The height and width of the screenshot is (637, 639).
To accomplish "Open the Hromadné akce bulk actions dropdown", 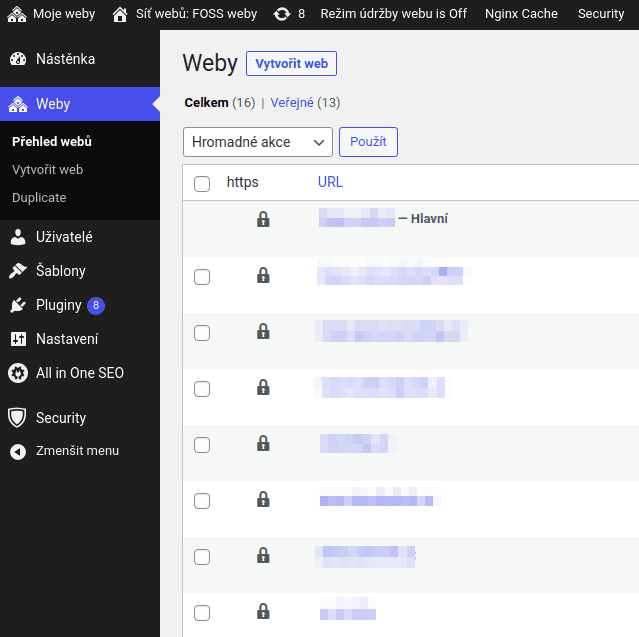I will click(x=258, y=142).
